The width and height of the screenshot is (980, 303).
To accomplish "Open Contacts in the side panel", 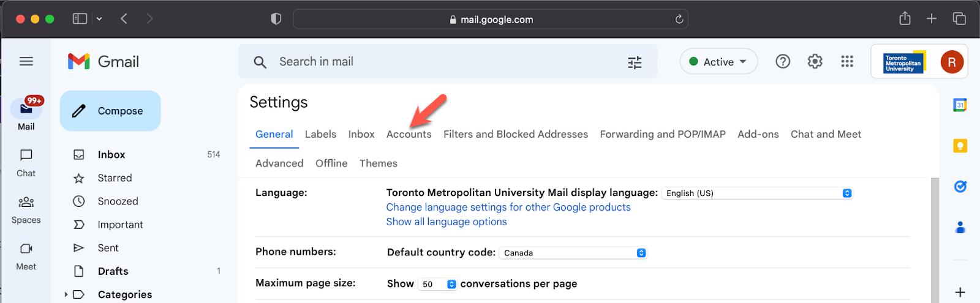I will [x=960, y=228].
